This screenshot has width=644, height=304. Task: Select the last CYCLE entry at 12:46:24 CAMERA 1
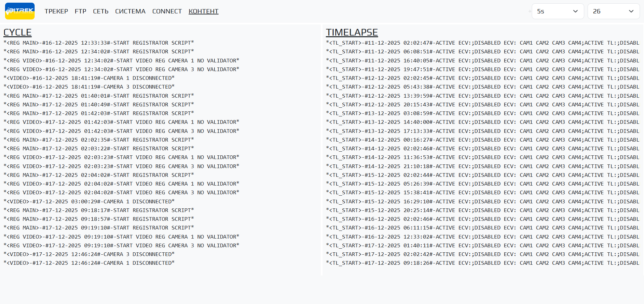pyautogui.click(x=89, y=263)
